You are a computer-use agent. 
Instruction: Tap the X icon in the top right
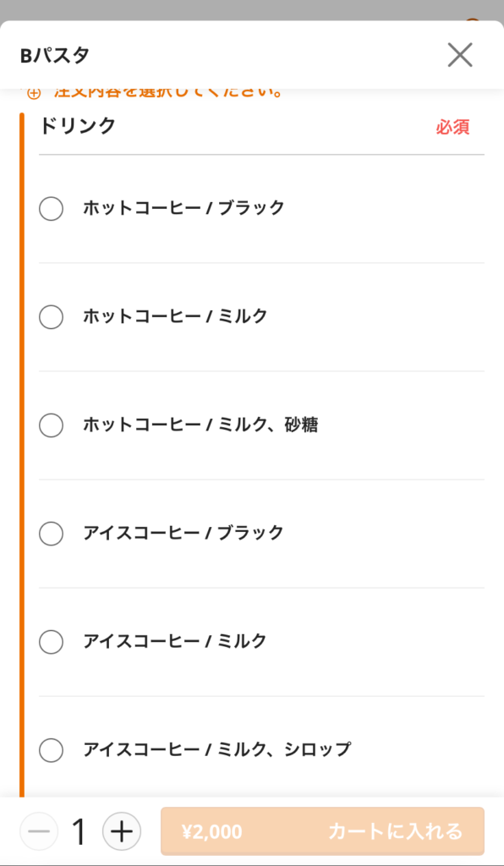(460, 54)
